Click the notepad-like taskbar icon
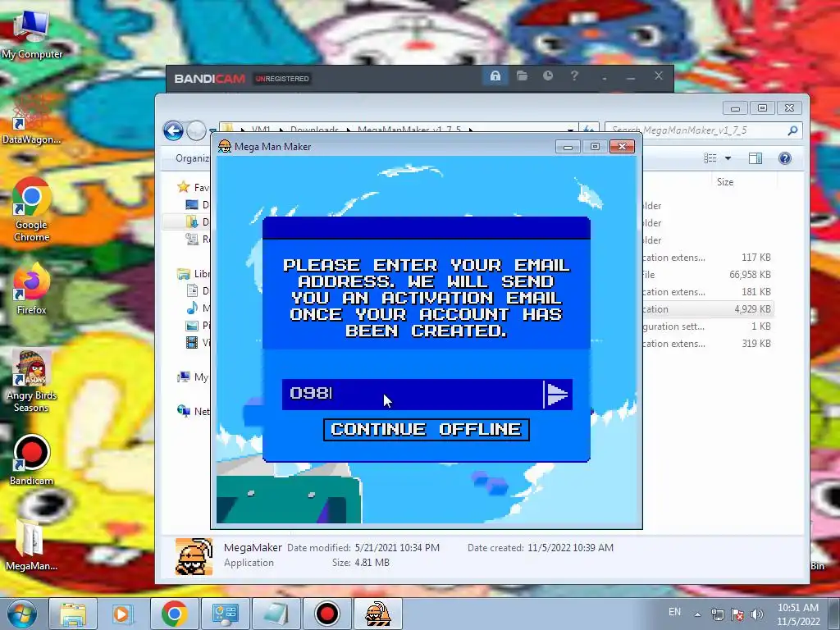This screenshot has height=630, width=840. click(276, 614)
